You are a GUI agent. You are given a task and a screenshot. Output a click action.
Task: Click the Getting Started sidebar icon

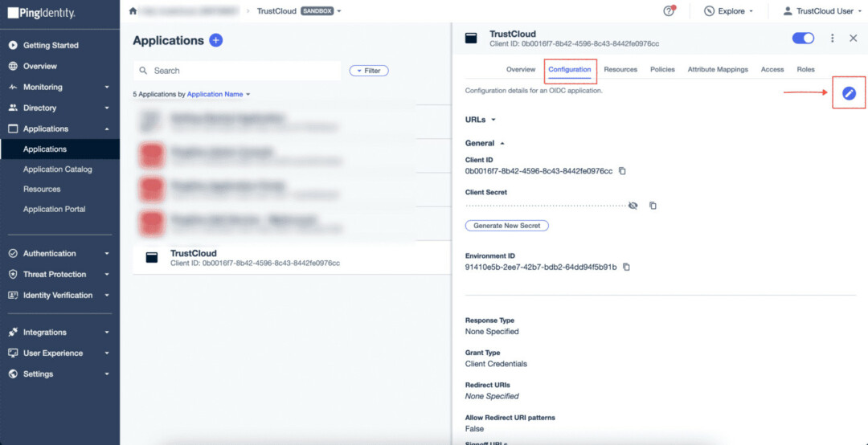[14, 46]
